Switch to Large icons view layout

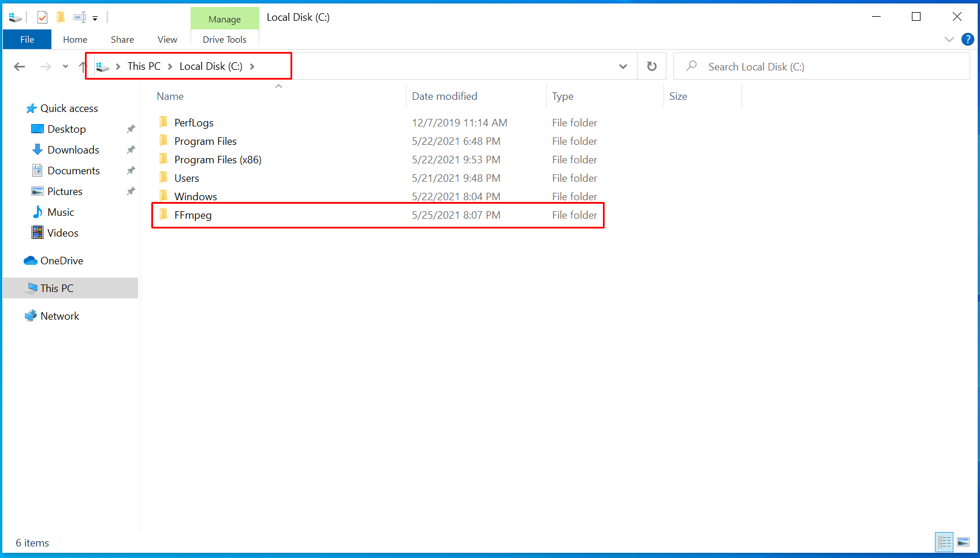tap(963, 542)
